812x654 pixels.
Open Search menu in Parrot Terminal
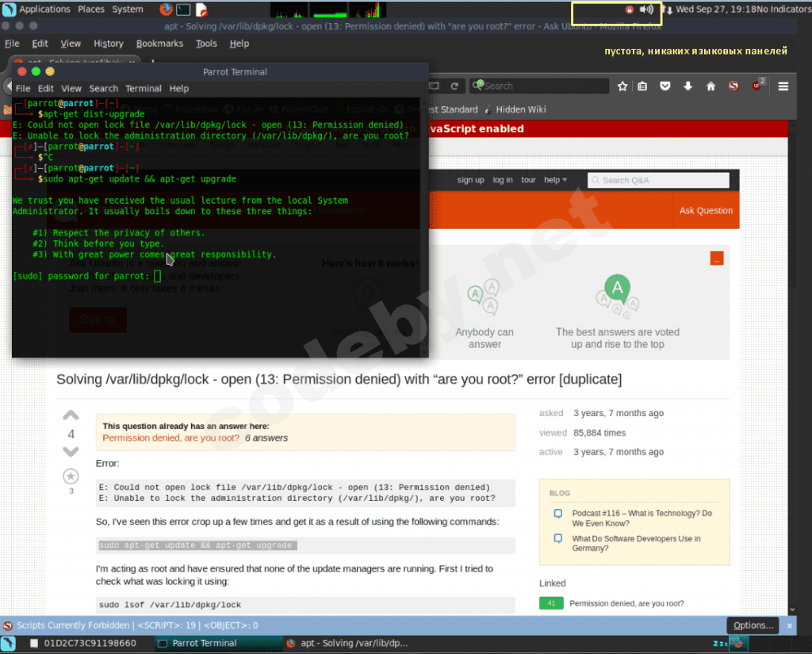[104, 89]
